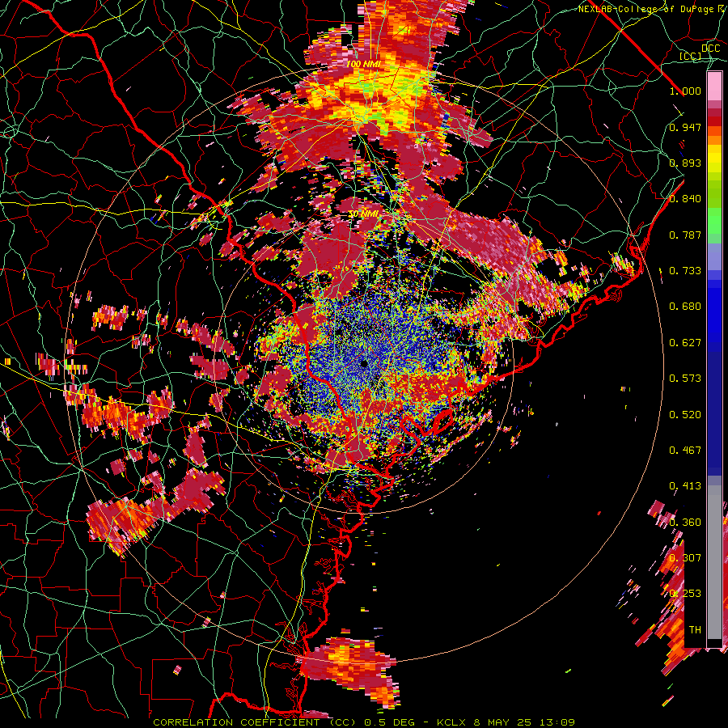
Task: Click the DCC label above the color scale
Action: click(710, 49)
